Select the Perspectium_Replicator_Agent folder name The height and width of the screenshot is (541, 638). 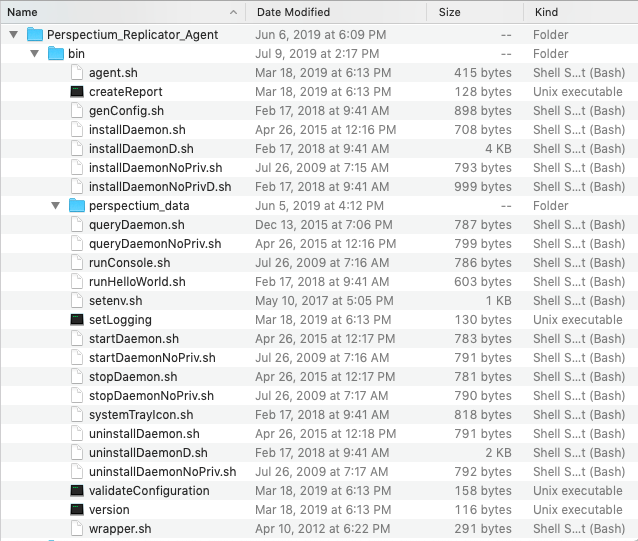(x=133, y=35)
